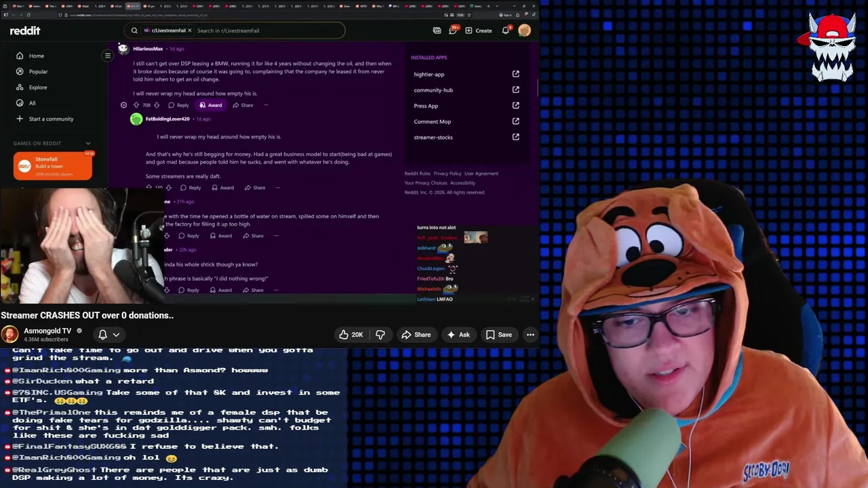The image size is (868, 488).
Task: Click the Privacy Policy footer link
Action: pyautogui.click(x=448, y=174)
